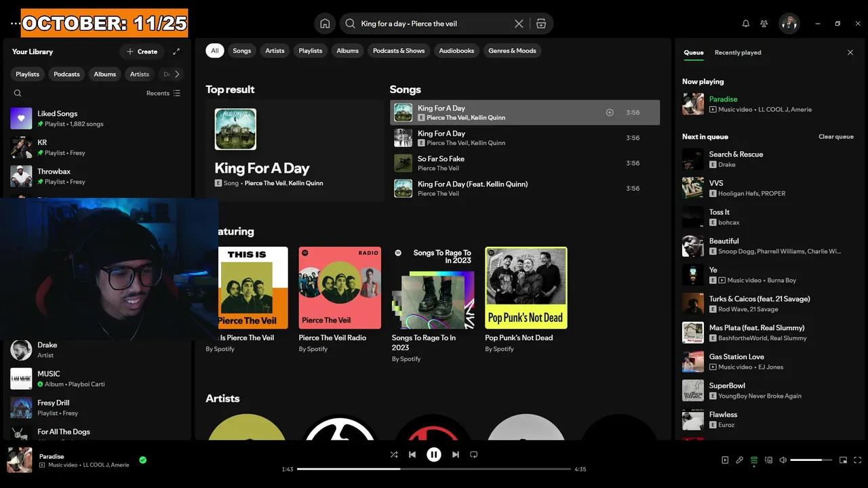Expand Your Library to full view
The height and width of the screenshot is (488, 868).
(176, 52)
